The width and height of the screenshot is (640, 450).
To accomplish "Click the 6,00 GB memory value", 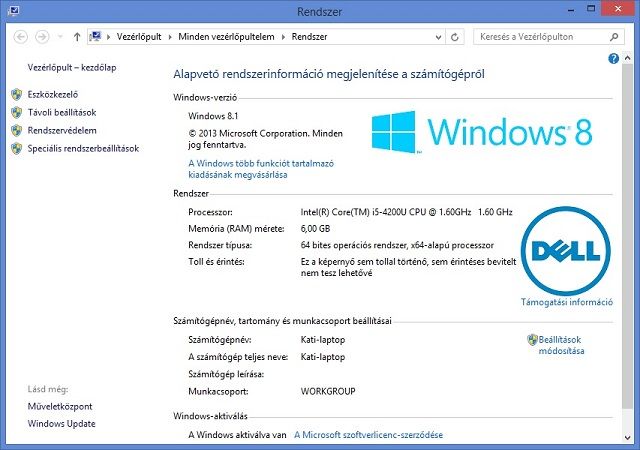I will click(315, 229).
